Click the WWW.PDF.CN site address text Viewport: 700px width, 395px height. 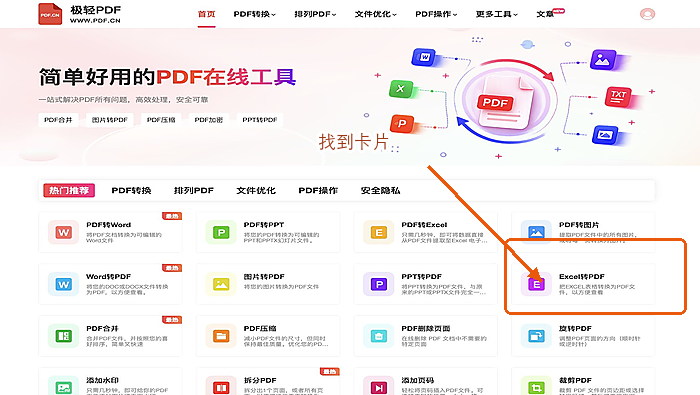click(95, 21)
